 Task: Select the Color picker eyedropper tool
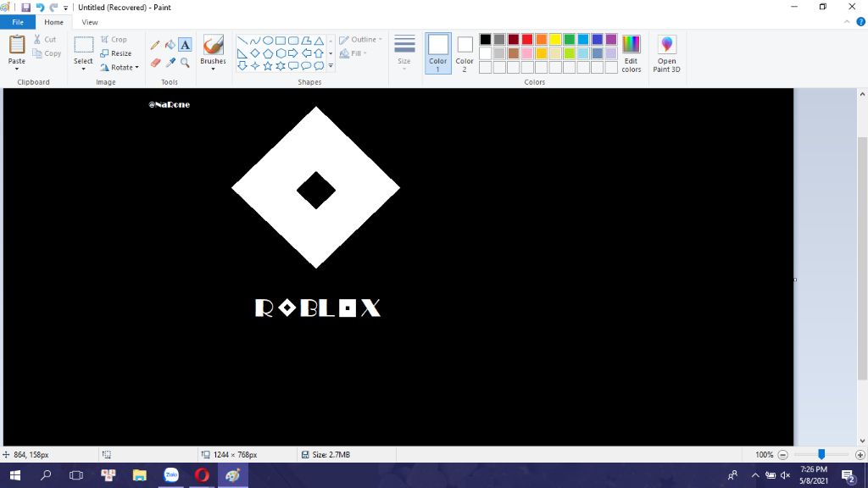pos(170,63)
